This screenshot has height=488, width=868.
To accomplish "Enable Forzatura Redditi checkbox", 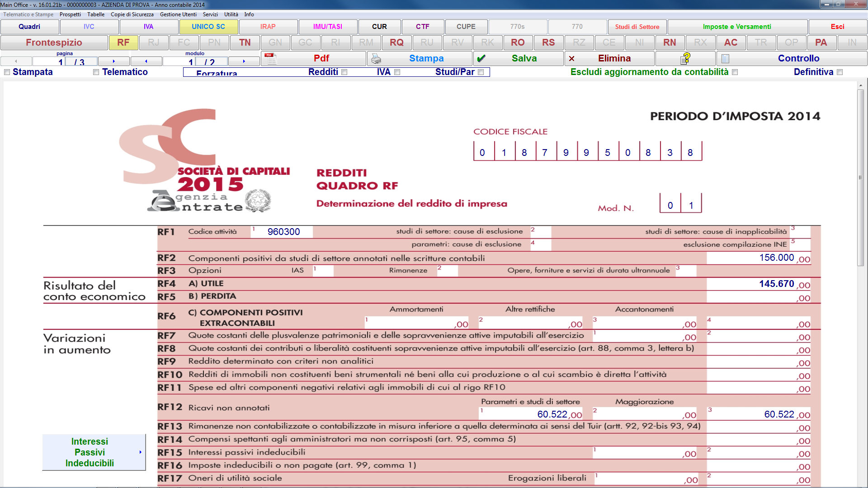I will coord(344,72).
